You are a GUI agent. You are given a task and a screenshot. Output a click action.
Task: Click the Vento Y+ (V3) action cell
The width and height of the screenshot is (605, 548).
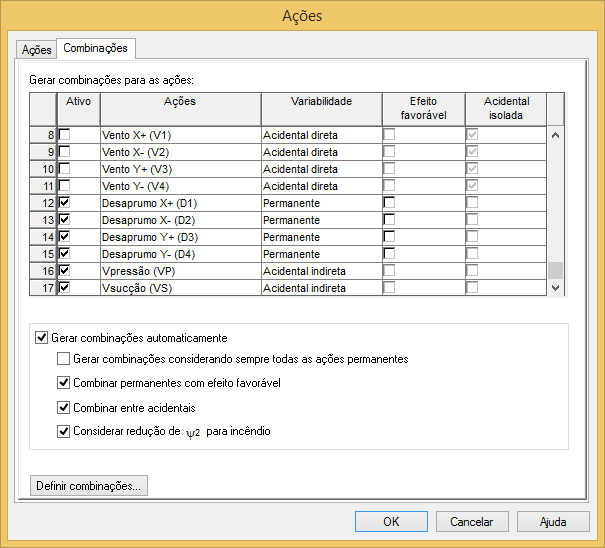(181, 169)
